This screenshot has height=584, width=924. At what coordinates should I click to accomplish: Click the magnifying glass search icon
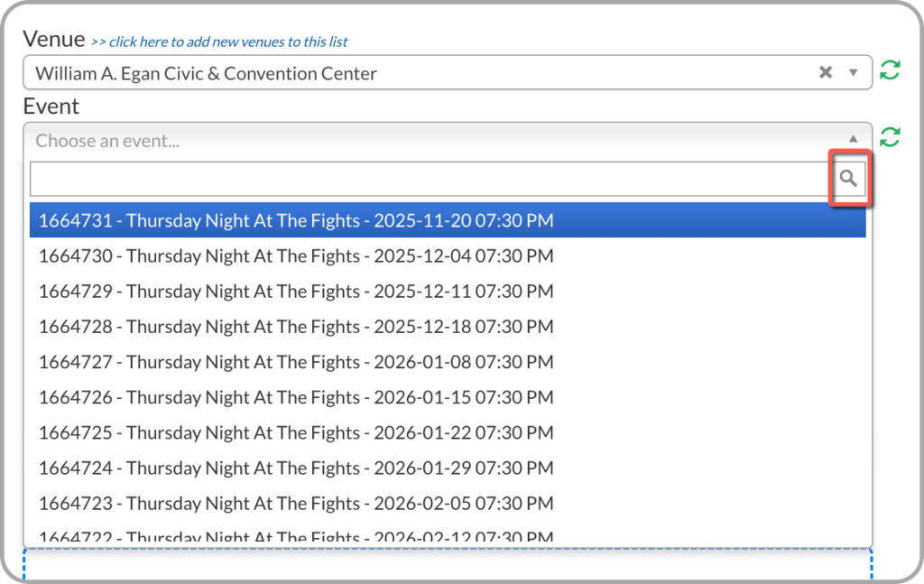[848, 179]
